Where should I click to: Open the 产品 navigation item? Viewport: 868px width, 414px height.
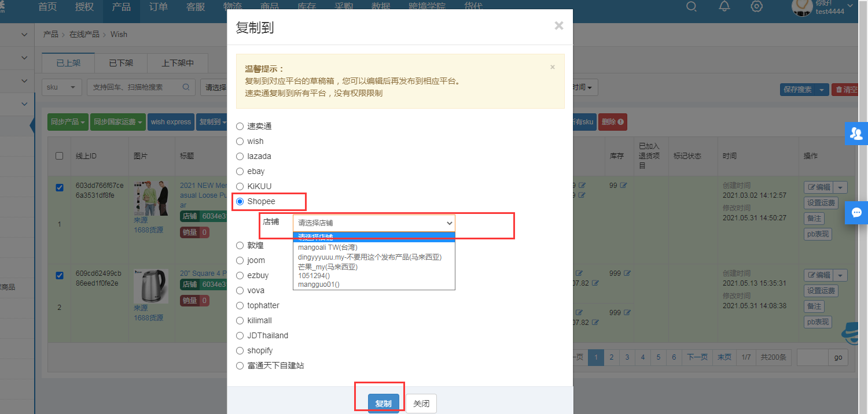122,7
